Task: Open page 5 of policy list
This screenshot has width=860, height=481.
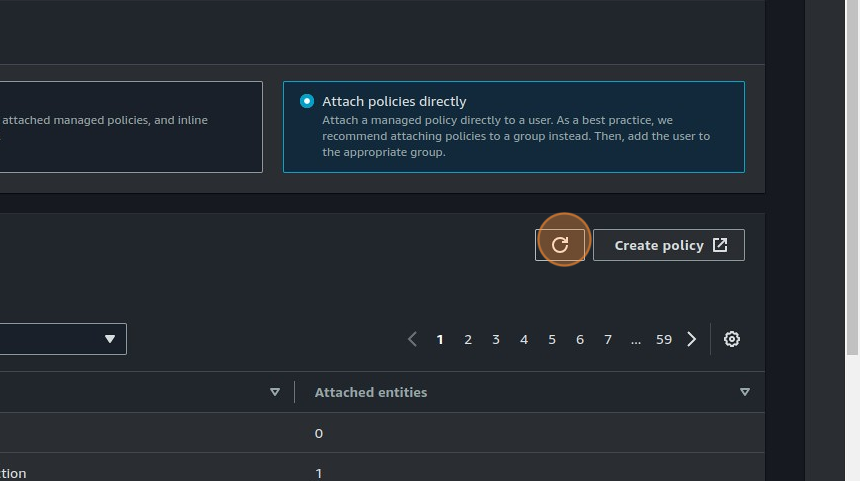Action: tap(552, 339)
